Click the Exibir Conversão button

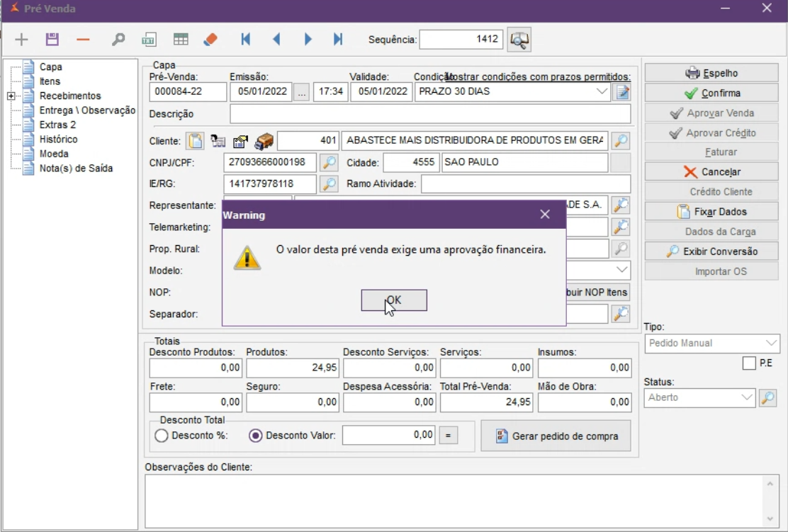(x=711, y=251)
